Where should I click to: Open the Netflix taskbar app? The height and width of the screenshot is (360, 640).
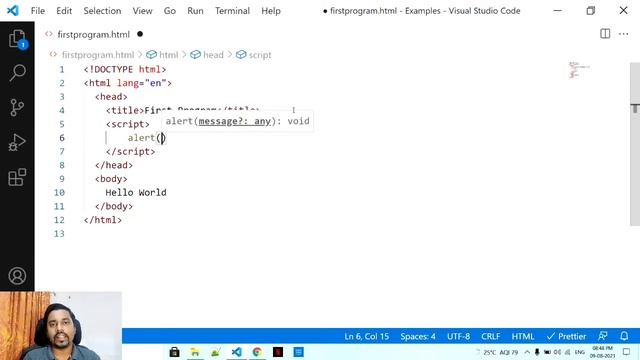pyautogui.click(x=278, y=352)
